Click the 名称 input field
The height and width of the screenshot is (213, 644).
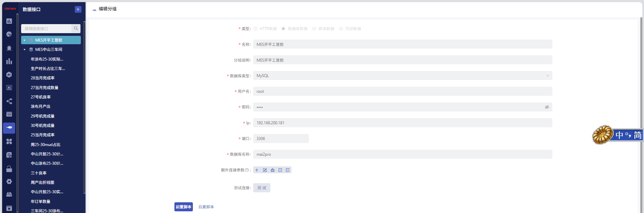click(402, 44)
